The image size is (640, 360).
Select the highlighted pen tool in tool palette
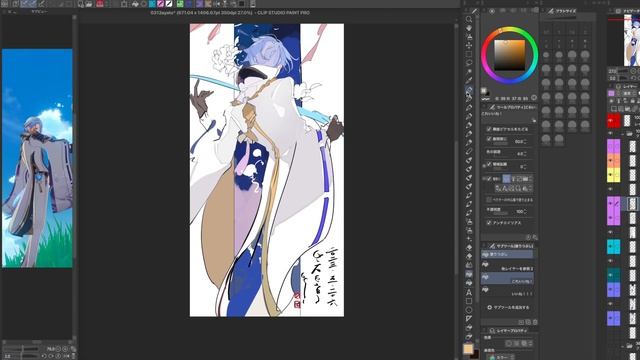coord(469,90)
